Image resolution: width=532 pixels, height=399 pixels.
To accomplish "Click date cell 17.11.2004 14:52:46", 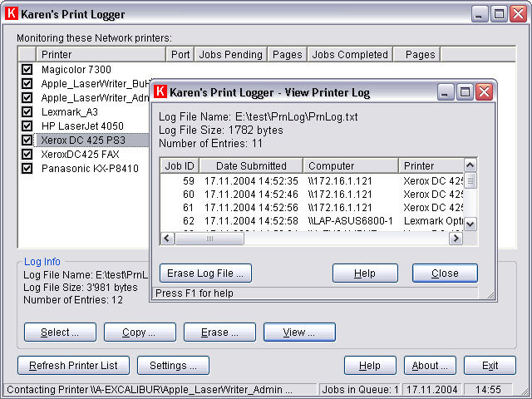I will (x=251, y=194).
